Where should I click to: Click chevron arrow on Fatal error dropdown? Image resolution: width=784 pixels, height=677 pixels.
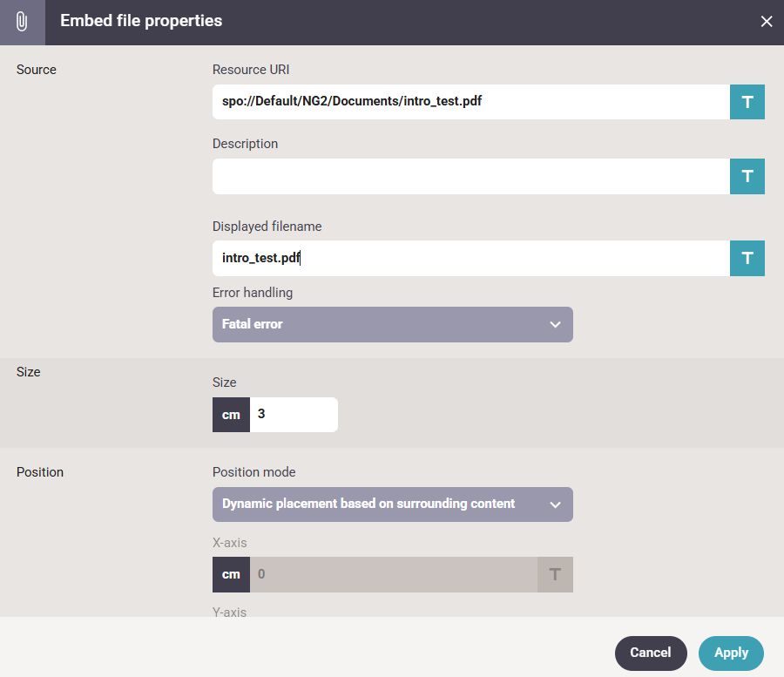click(555, 324)
